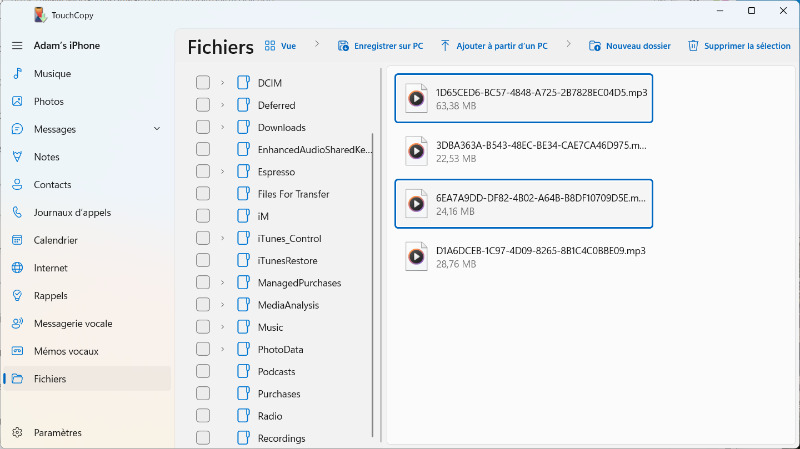Image resolution: width=800 pixels, height=449 pixels.
Task: Click Nouveau dossier button
Action: click(629, 46)
